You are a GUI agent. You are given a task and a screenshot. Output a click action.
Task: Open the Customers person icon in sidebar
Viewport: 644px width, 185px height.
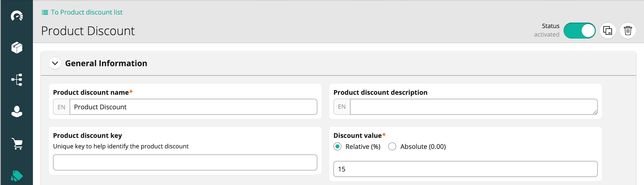point(17,112)
